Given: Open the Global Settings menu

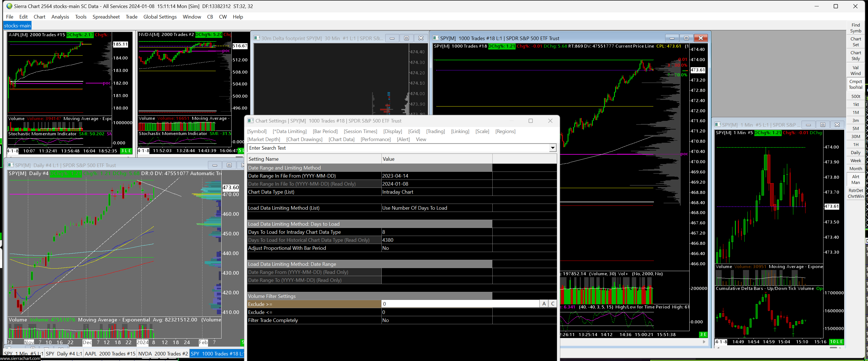Looking at the screenshot, I should click(160, 17).
